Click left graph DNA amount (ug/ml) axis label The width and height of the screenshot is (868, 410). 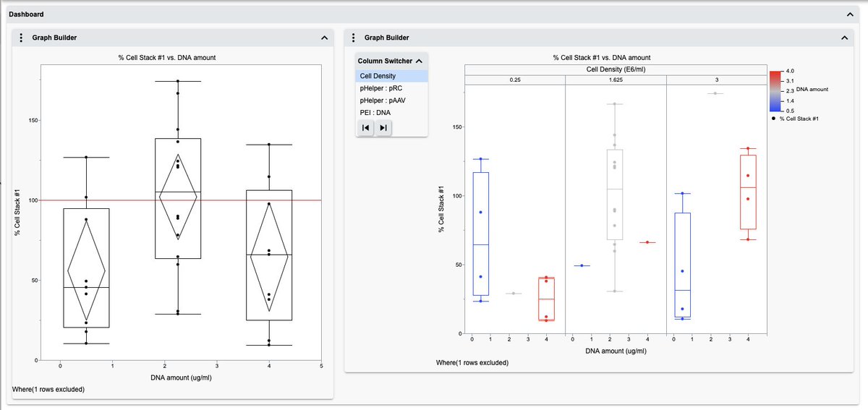[182, 377]
